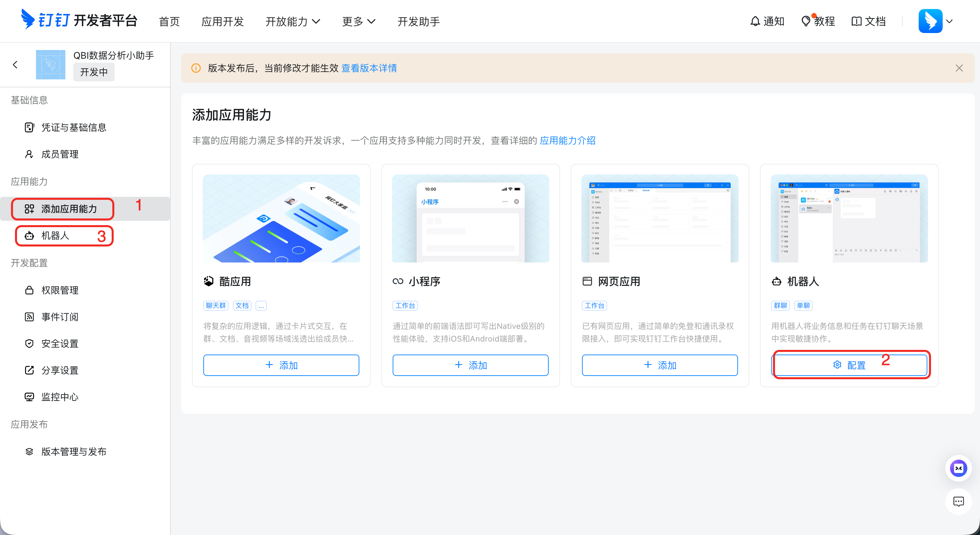Open 首页 in top navigation
Image resolution: width=980 pixels, height=535 pixels.
[169, 21]
